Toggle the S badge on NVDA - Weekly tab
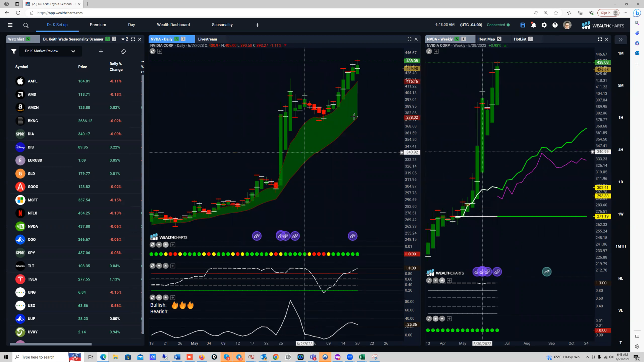The image size is (644, 362). 457,39
